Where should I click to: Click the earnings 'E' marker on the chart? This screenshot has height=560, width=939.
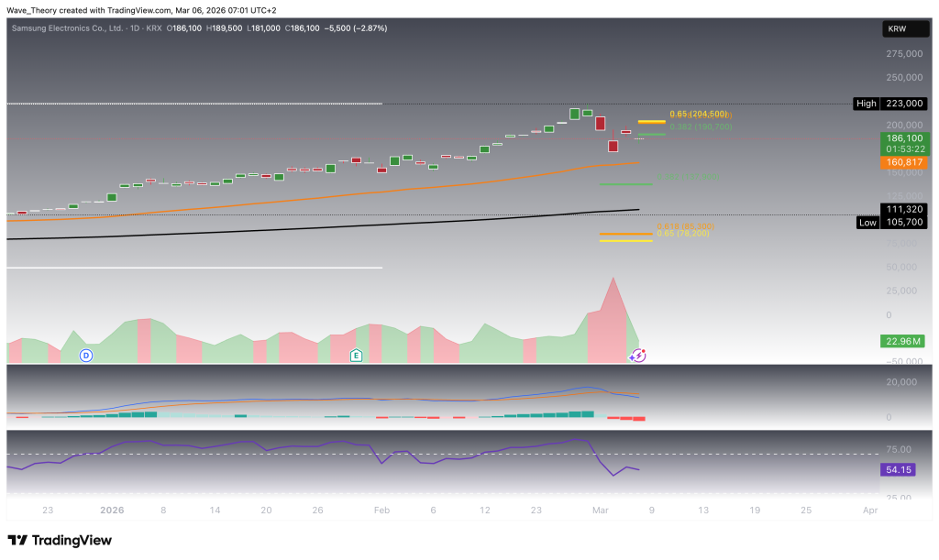click(357, 354)
